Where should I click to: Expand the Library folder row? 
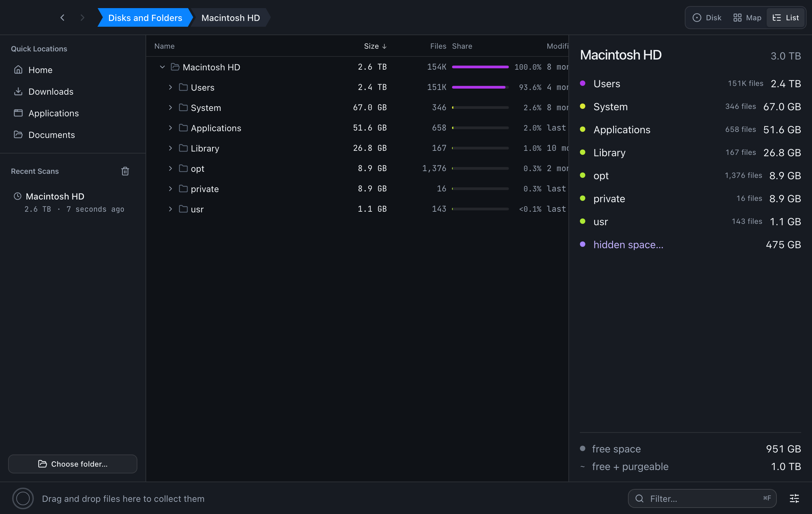[x=171, y=148]
